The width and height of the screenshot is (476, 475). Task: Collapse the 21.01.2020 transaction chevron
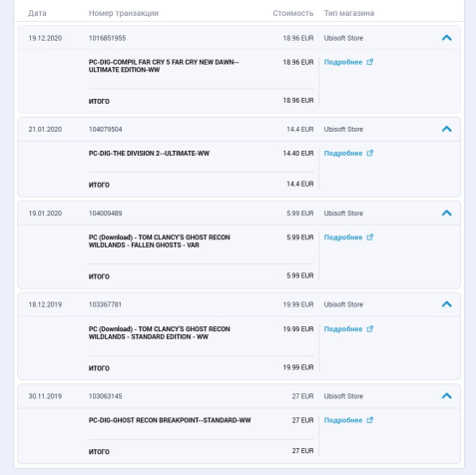[447, 129]
